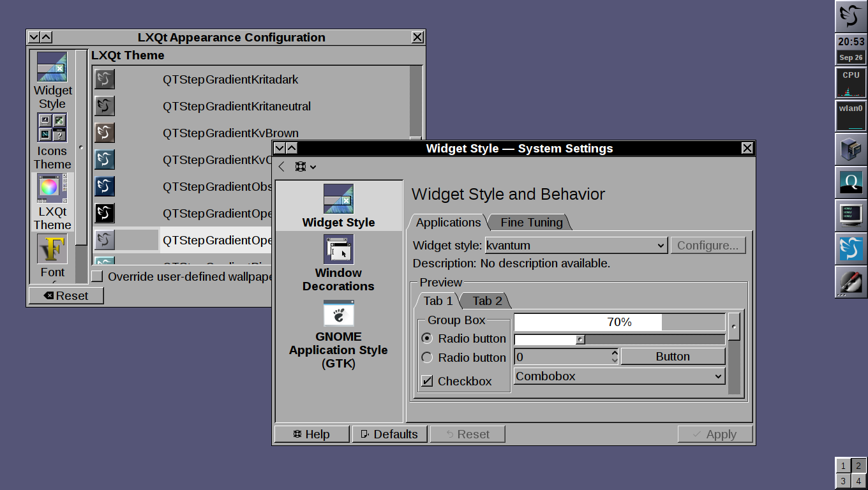Expand the Widget style kvantum dropdown
The height and width of the screenshot is (490, 868).
coord(576,245)
